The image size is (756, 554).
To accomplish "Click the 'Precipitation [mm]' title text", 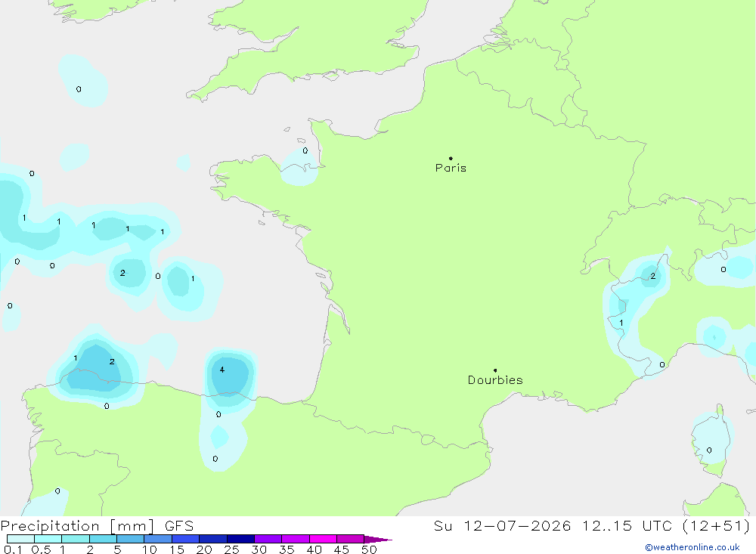I will tap(77, 526).
